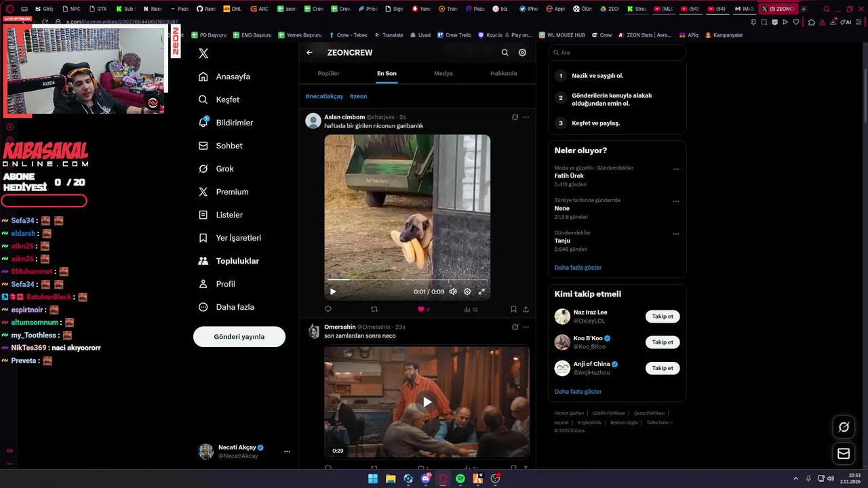868x488 pixels.
Task: Open #zeon hashtag filter
Action: point(359,96)
